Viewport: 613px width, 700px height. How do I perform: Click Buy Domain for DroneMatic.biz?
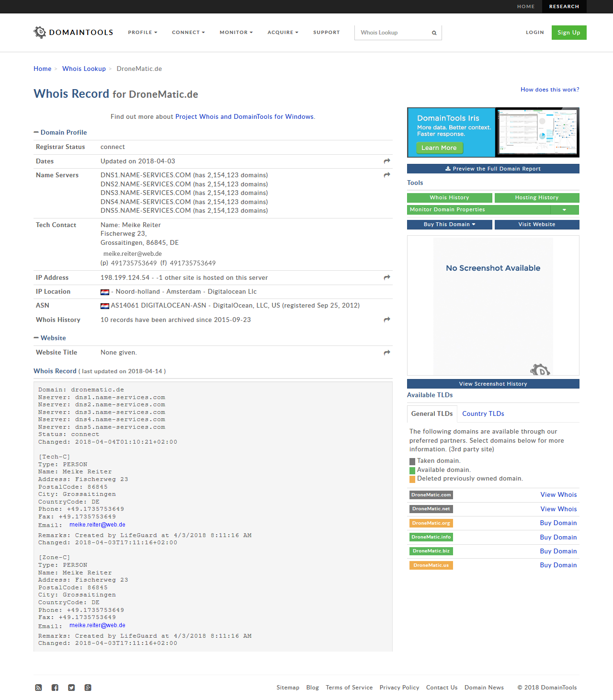coord(558,551)
